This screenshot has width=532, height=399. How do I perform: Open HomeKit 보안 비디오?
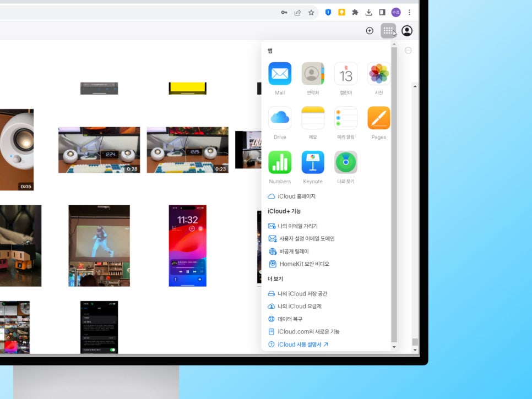pos(298,264)
